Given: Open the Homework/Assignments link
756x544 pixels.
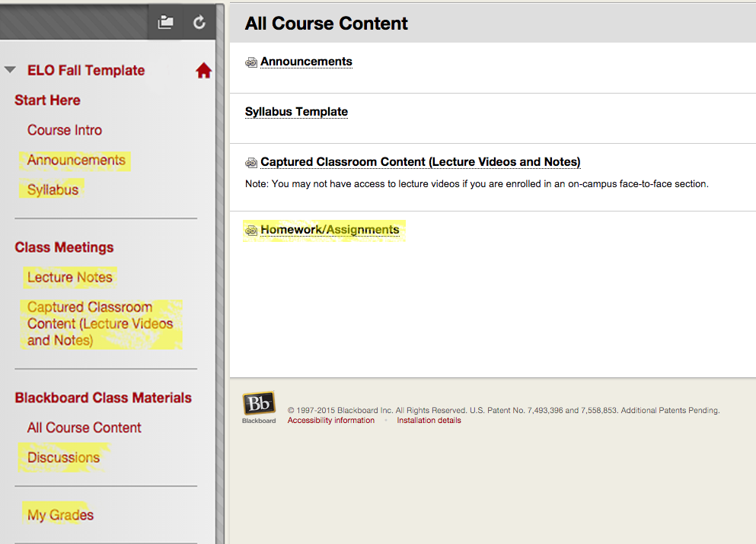Looking at the screenshot, I should pos(330,230).
